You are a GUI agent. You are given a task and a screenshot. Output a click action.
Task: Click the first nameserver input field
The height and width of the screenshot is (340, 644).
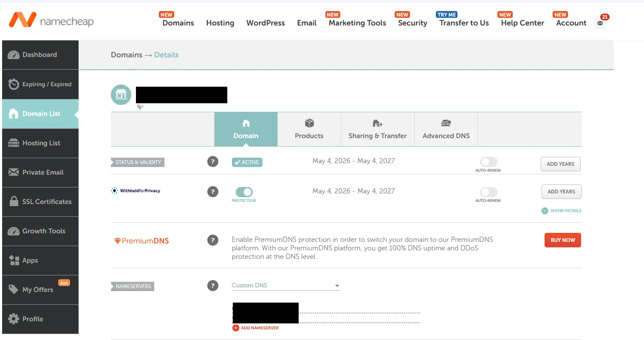pos(326,308)
